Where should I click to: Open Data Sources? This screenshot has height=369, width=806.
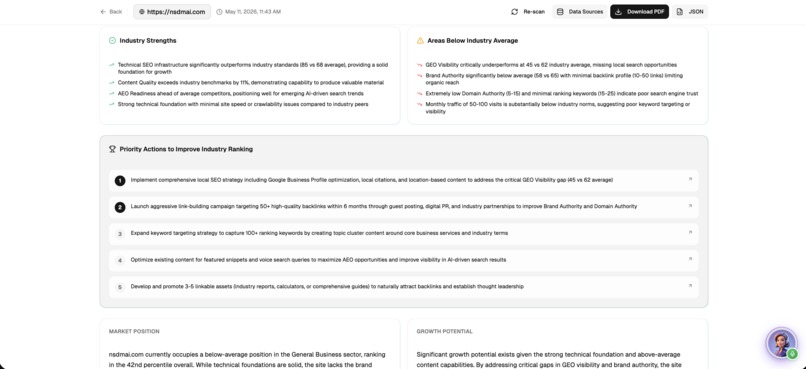(580, 12)
